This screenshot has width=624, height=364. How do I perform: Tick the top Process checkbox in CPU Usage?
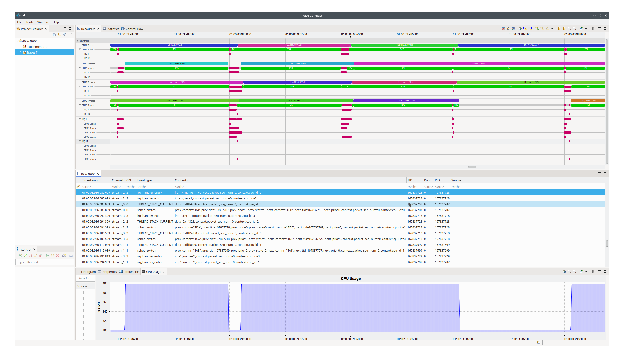tap(82, 293)
